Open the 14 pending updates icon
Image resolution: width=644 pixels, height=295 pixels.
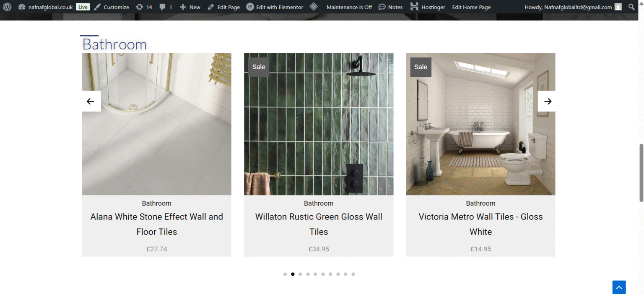click(x=144, y=7)
